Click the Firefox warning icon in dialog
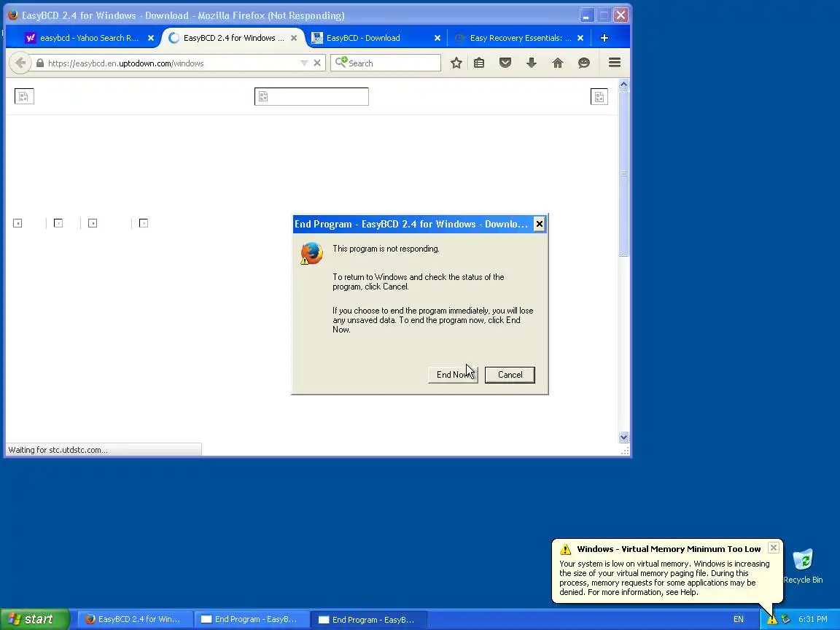The image size is (840, 630). point(311,254)
